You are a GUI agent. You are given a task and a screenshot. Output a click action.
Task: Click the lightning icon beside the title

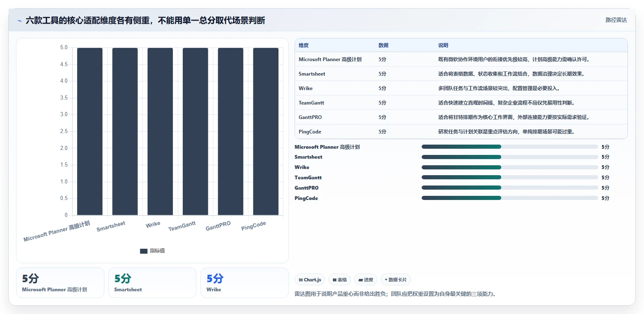pyautogui.click(x=20, y=20)
